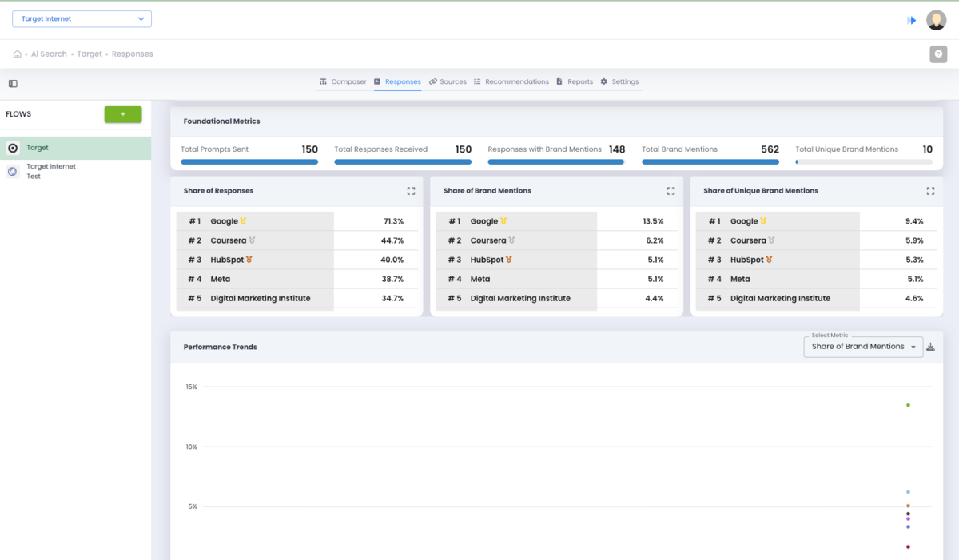Screen dimensions: 959x560
Task: Select Meta row in Share of Responses
Action: tap(296, 279)
